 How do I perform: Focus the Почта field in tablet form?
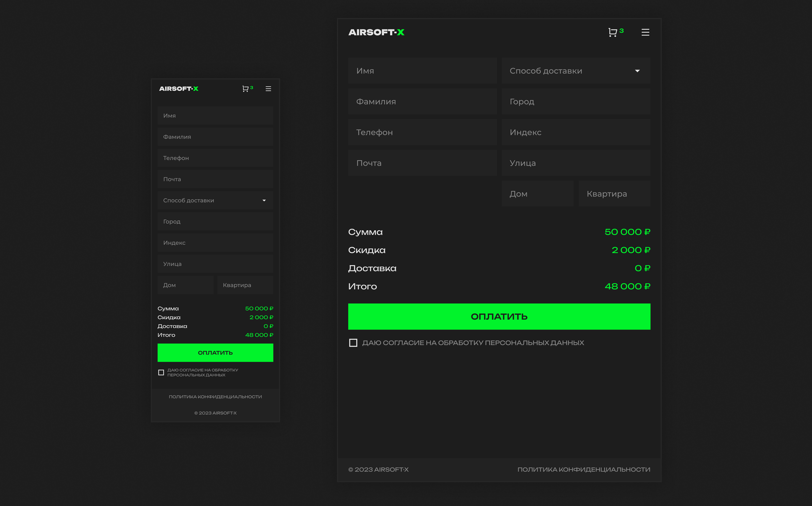click(x=422, y=163)
